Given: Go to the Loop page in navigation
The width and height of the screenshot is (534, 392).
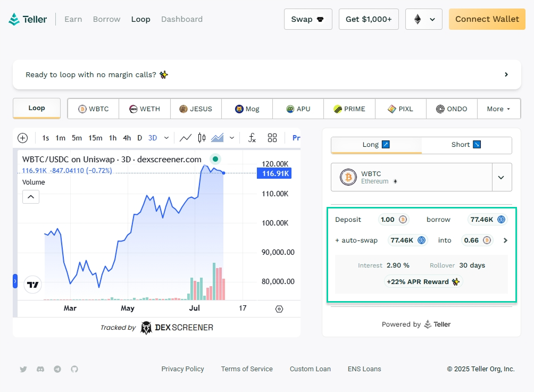Looking at the screenshot, I should click(x=140, y=19).
